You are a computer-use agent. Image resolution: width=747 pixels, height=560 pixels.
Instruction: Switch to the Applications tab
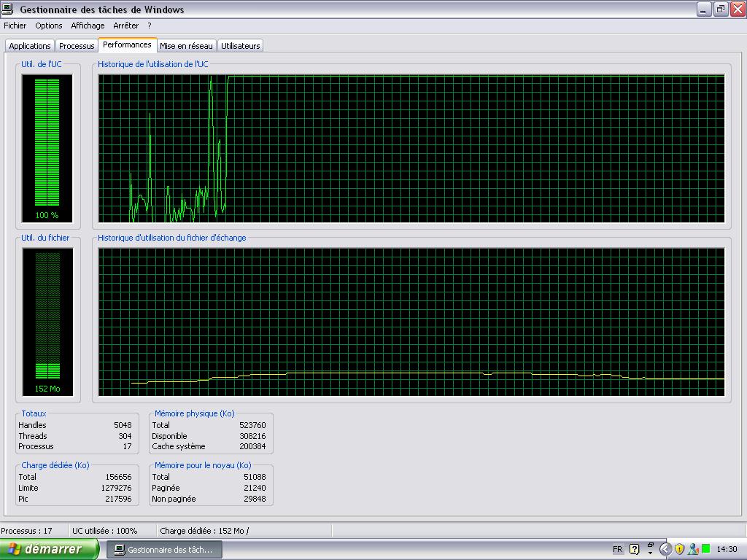tap(30, 46)
